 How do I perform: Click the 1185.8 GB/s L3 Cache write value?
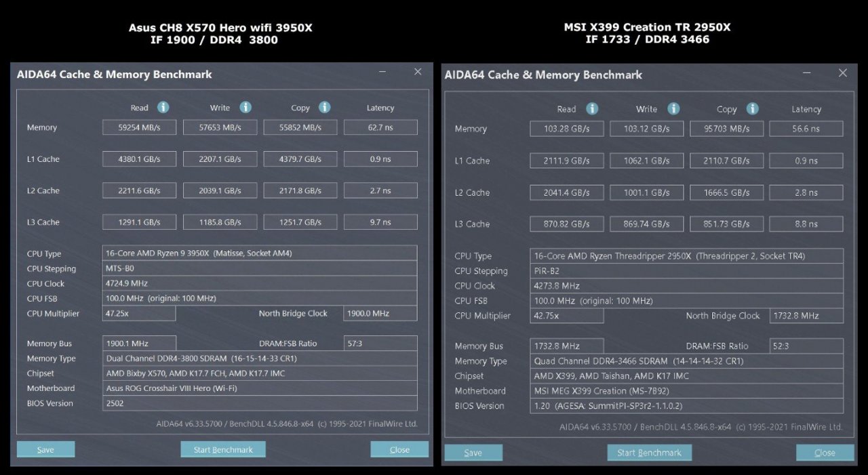click(220, 222)
